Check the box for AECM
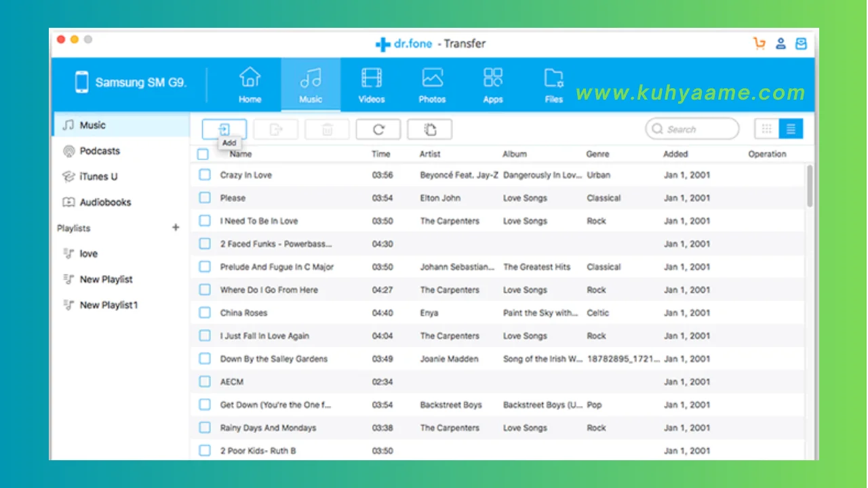Screen dimensions: 868x488 205,382
